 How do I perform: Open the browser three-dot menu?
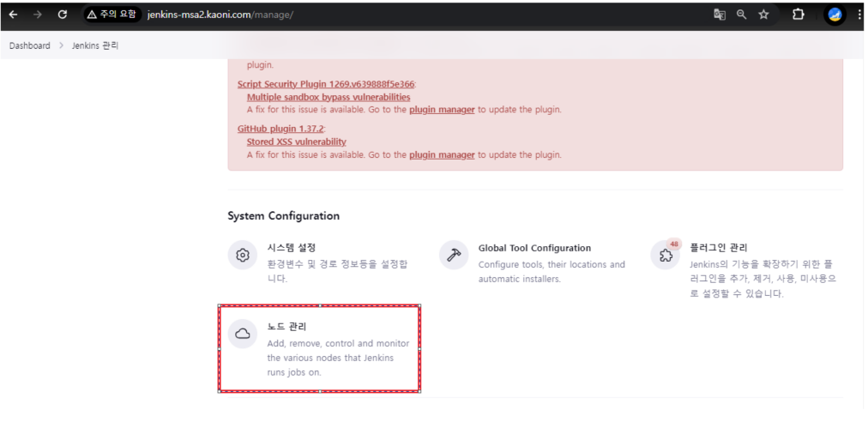pyautogui.click(x=858, y=15)
